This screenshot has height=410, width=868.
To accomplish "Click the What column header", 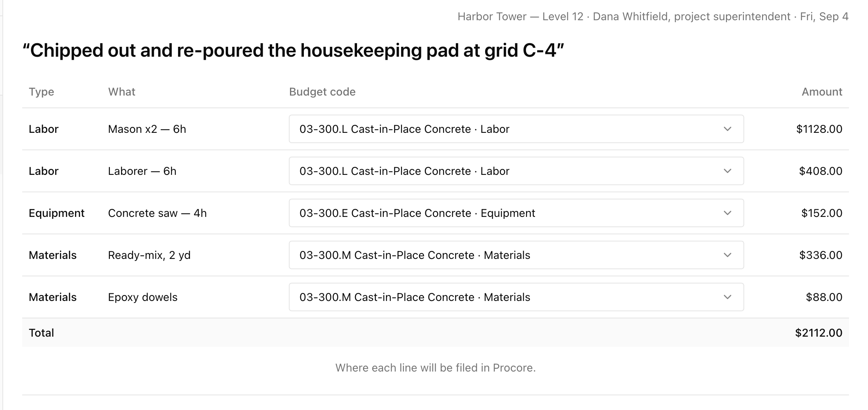I will click(122, 92).
